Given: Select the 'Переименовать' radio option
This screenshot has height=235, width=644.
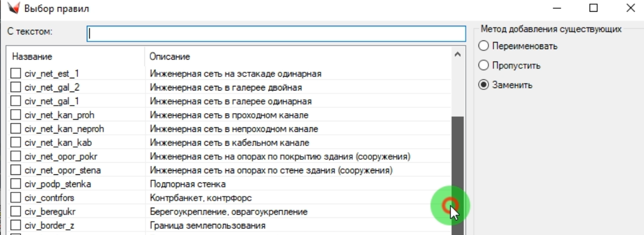Looking at the screenshot, I should tap(484, 46).
